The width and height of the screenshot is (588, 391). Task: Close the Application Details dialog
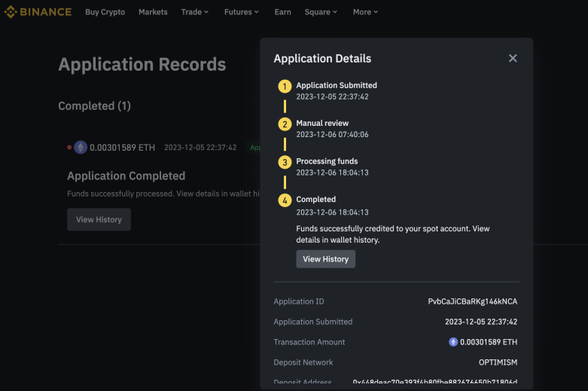click(x=513, y=58)
